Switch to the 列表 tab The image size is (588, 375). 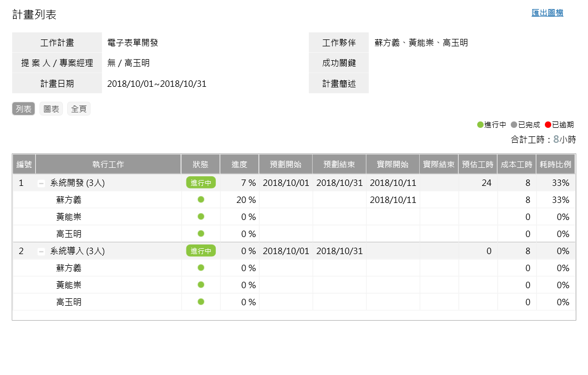pos(23,109)
